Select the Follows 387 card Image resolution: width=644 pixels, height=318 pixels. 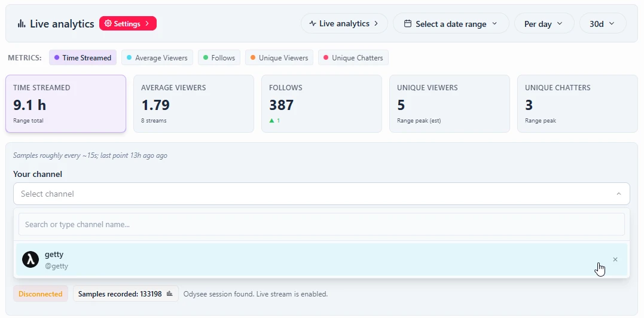click(x=322, y=103)
